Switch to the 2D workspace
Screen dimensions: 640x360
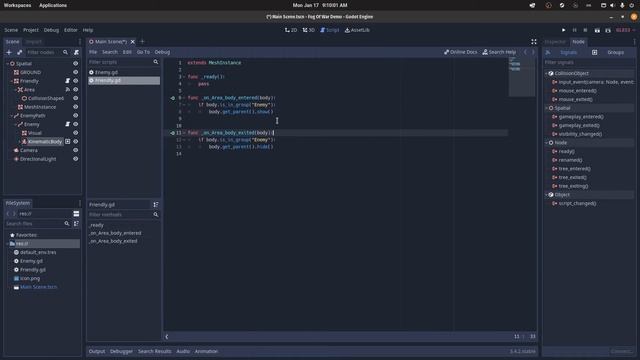click(x=291, y=30)
